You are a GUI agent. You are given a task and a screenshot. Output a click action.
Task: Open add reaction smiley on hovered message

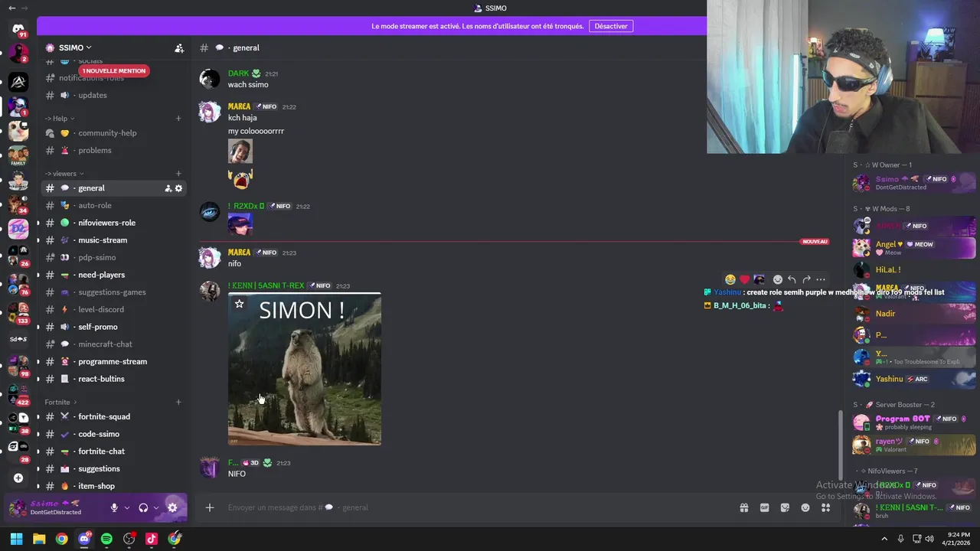click(778, 279)
